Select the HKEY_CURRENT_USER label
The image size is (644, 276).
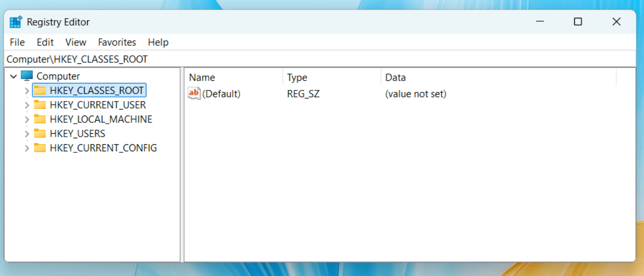[x=98, y=105]
